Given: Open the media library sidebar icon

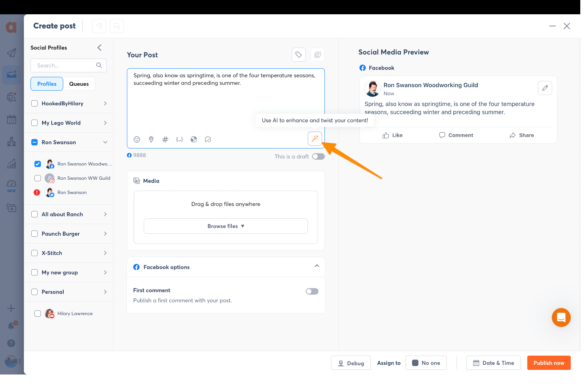Looking at the screenshot, I should tap(12, 208).
